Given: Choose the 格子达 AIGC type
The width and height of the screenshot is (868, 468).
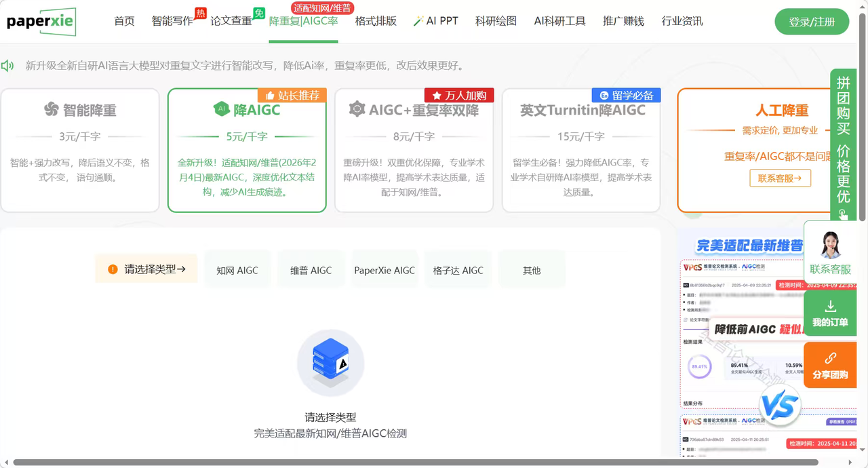Looking at the screenshot, I should pos(458,270).
